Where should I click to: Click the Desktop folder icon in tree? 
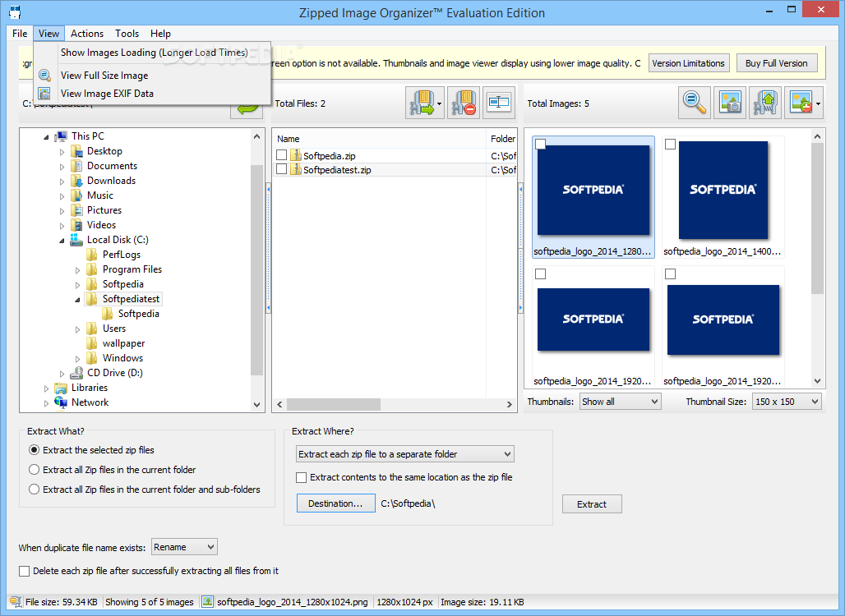point(76,151)
